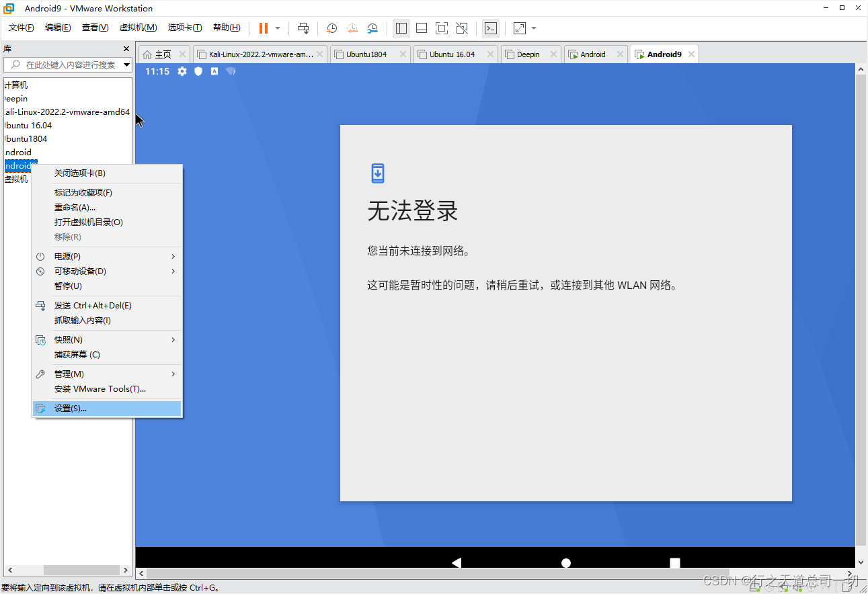Viewport: 868px width, 594px height.
Task: Select Kali-Linux-2022.2-vmware-amd64 in the library
Action: click(x=66, y=112)
